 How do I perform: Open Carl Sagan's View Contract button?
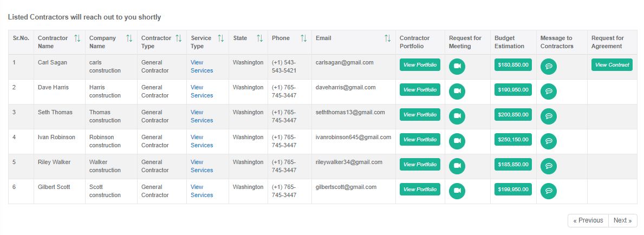click(x=612, y=65)
